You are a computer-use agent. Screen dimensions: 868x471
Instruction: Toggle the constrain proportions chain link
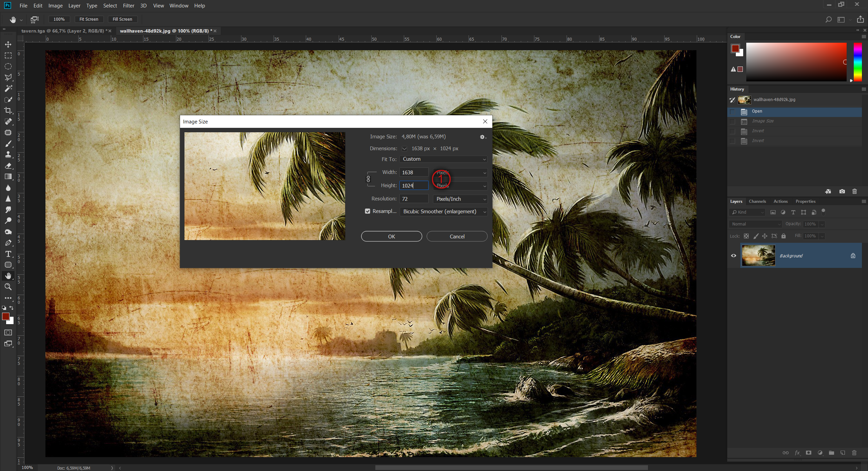369,179
